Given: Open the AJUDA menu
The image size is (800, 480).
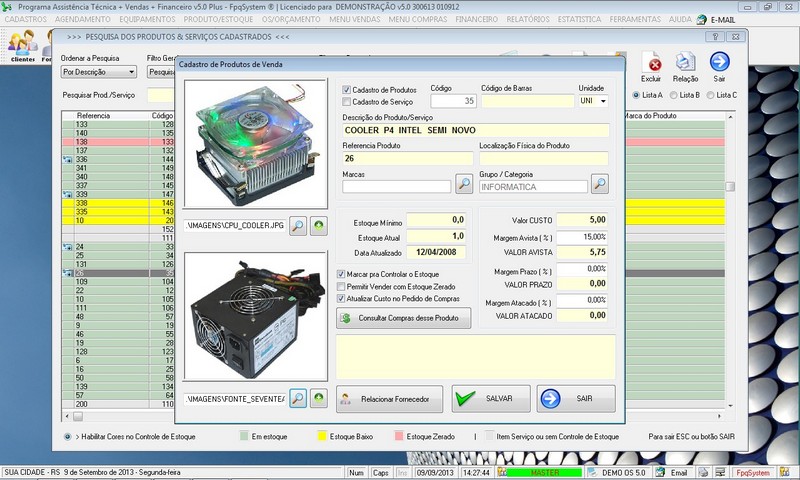Looking at the screenshot, I should coord(680,19).
